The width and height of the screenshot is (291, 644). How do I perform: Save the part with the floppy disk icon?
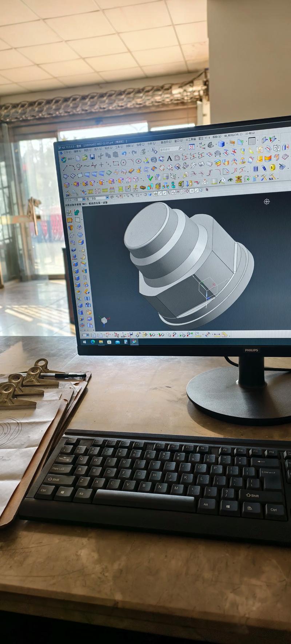[x=92, y=157]
